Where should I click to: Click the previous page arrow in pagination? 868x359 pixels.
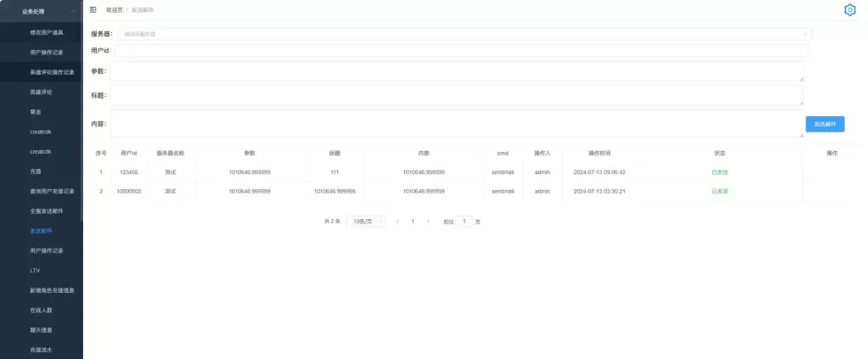398,222
